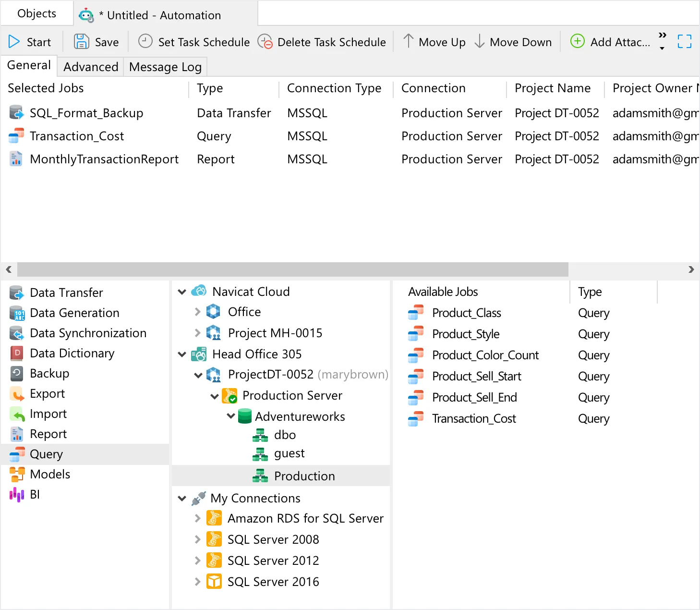The width and height of the screenshot is (700, 610).
Task: Choose Data Dictionary job type
Action: point(85,353)
